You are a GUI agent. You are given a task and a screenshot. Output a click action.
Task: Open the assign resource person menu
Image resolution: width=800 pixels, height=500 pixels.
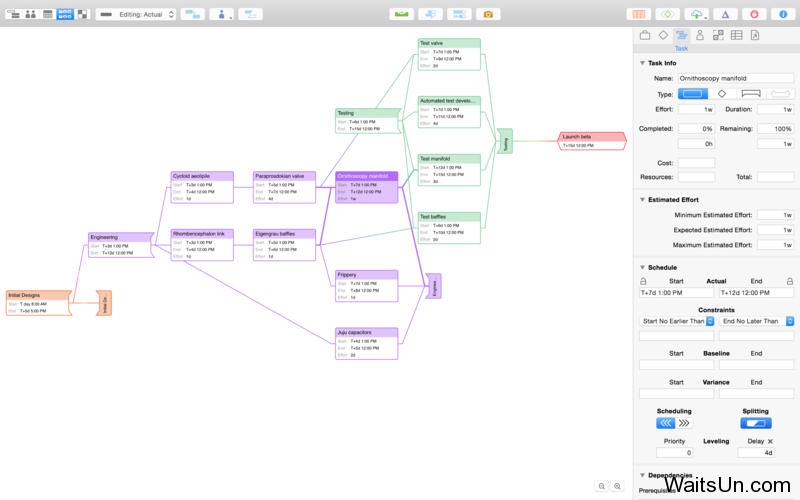point(221,14)
